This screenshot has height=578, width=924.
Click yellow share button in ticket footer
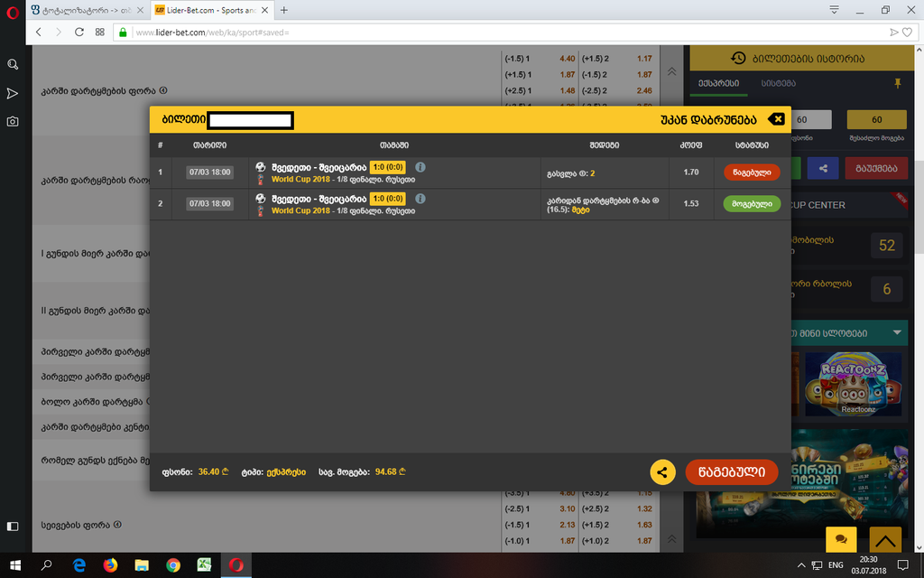pos(662,471)
